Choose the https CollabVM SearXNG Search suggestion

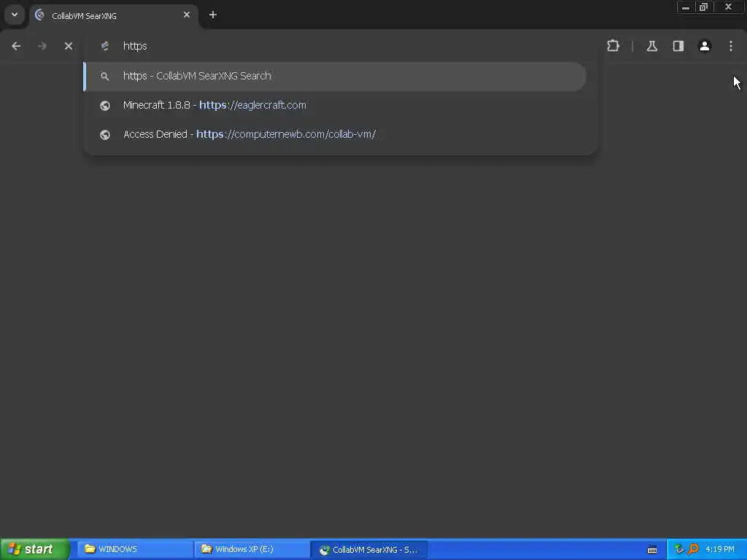coord(335,76)
